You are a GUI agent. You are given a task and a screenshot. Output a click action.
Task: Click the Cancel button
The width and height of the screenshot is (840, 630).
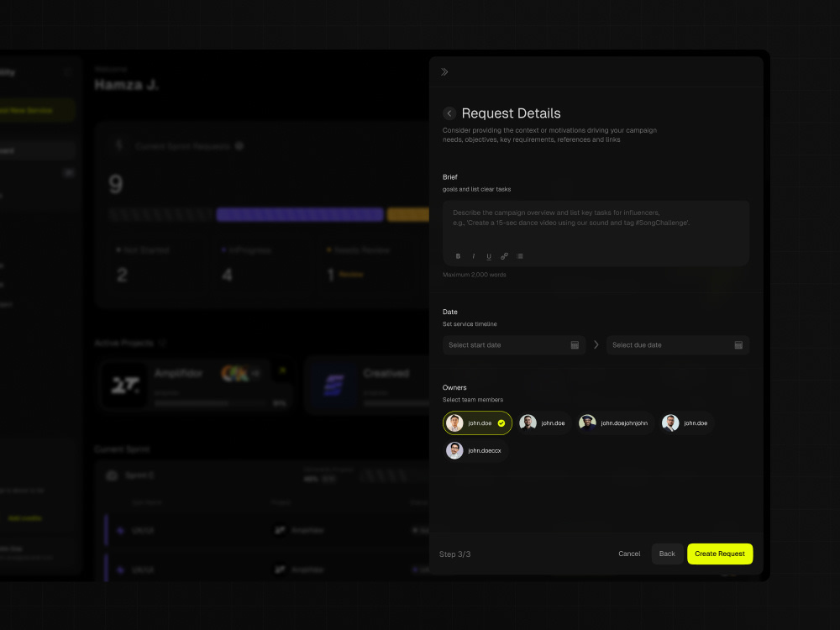[x=629, y=554]
